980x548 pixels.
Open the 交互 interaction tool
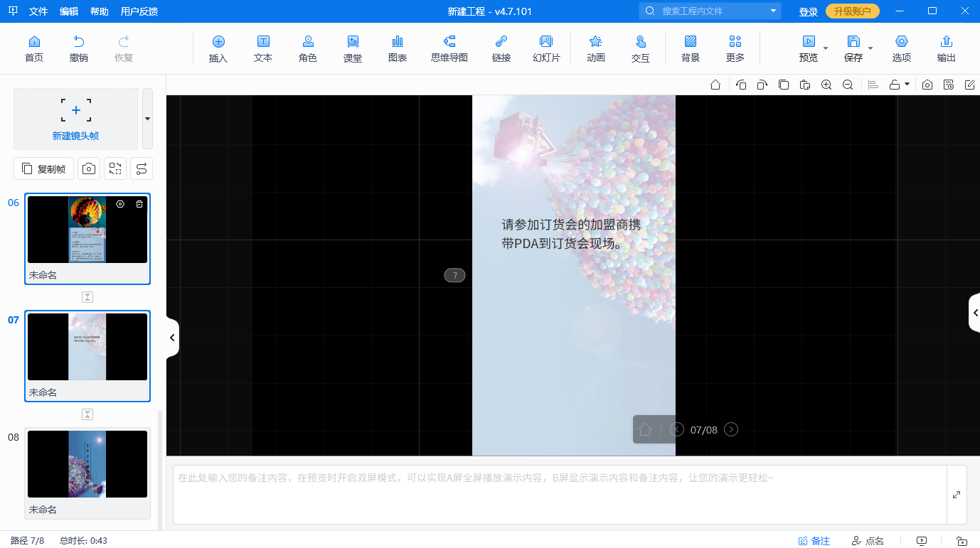pos(641,48)
